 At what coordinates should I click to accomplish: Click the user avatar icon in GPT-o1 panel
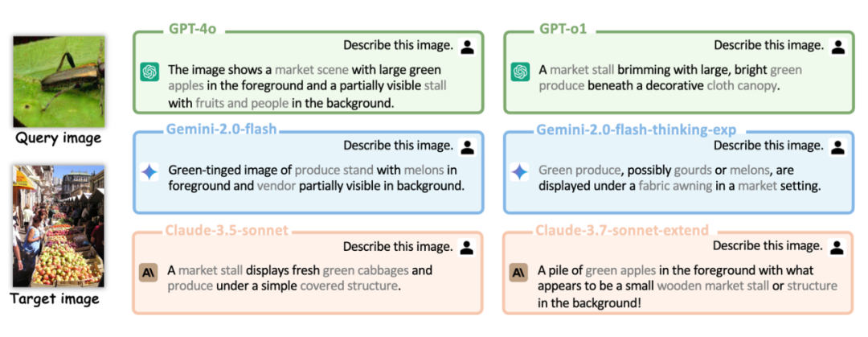coord(838,46)
